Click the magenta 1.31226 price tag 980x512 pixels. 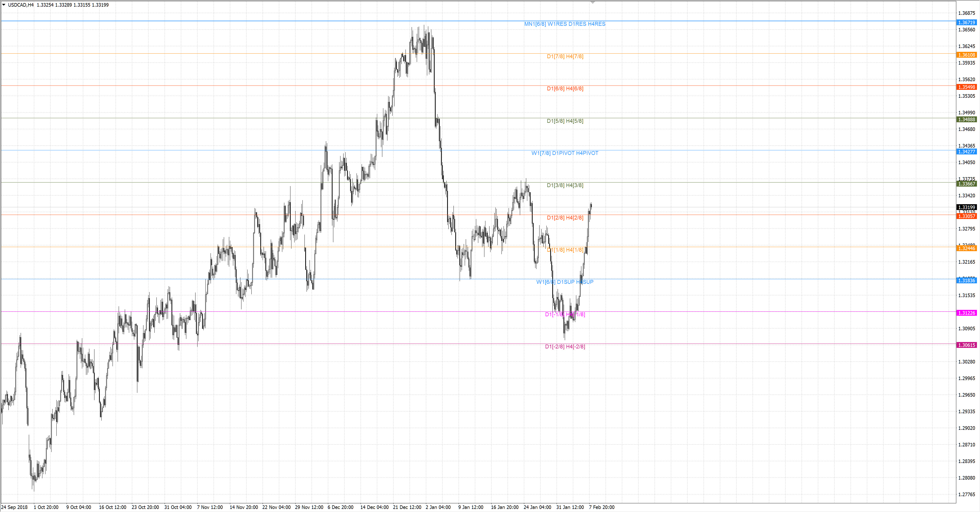966,313
